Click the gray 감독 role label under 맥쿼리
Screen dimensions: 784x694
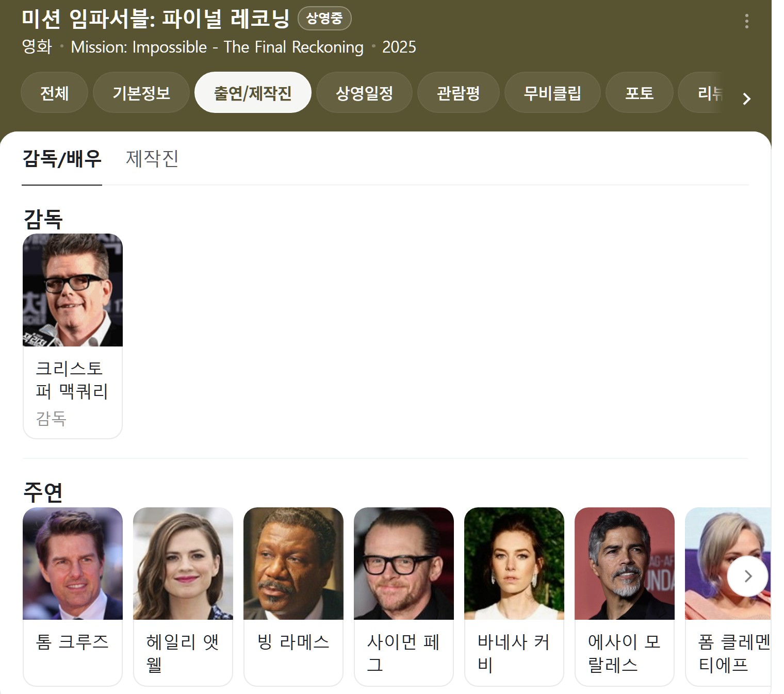51,418
